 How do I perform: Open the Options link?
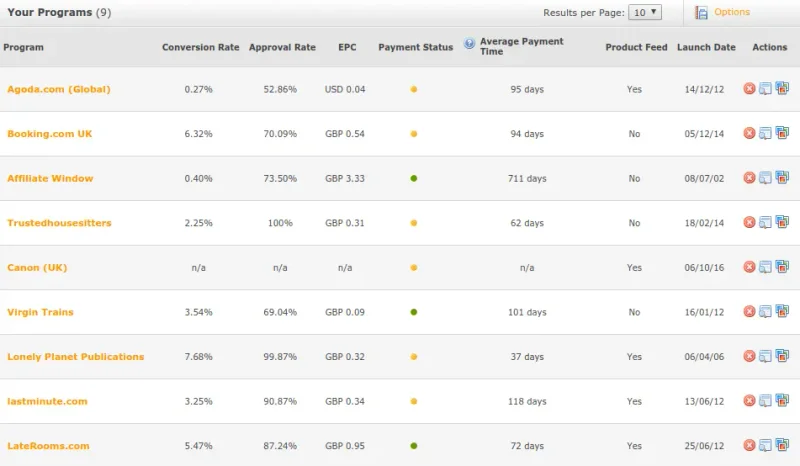click(x=732, y=12)
